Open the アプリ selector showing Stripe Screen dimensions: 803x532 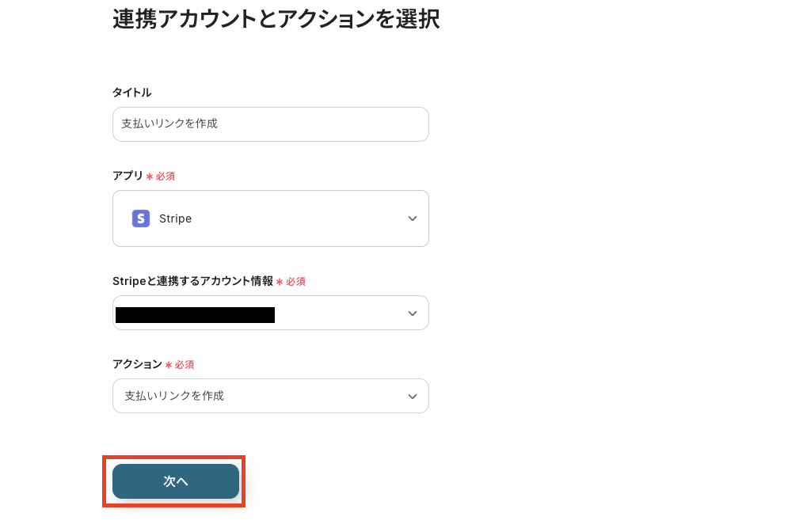coord(271,218)
